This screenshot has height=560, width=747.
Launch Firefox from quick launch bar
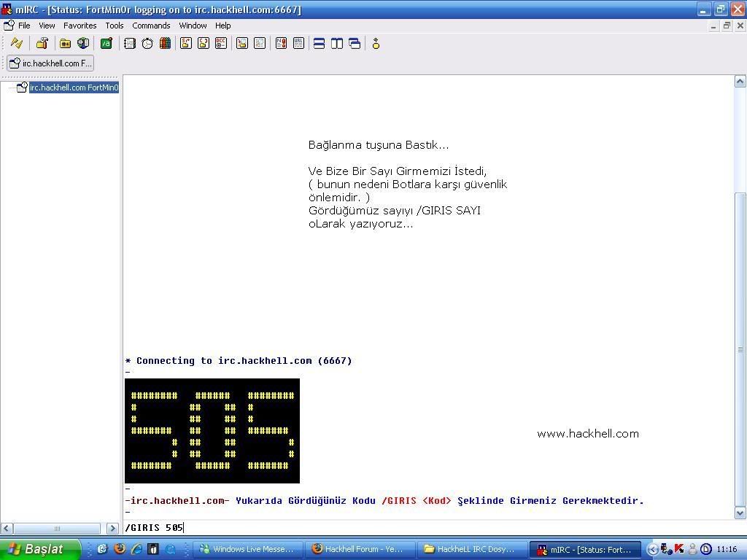120,549
